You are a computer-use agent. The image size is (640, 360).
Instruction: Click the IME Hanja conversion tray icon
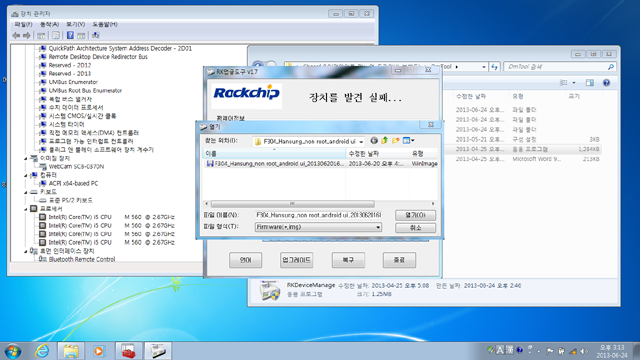tap(509, 350)
